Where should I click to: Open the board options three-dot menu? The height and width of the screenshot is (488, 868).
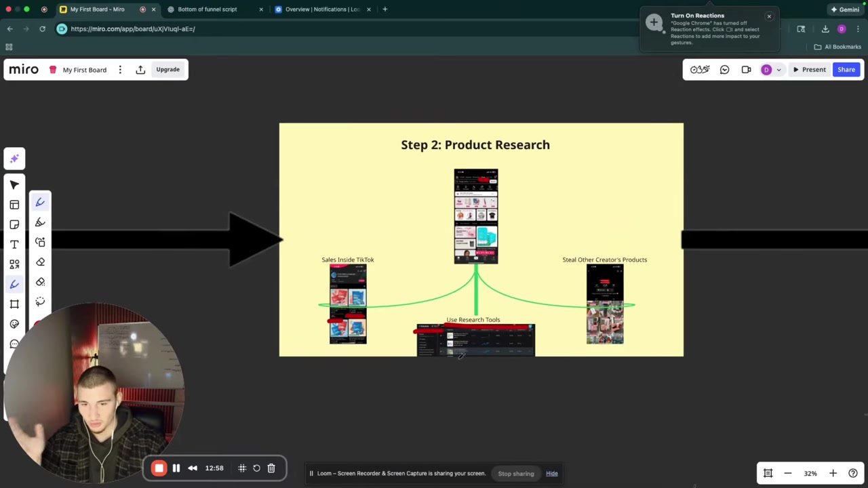[120, 70]
